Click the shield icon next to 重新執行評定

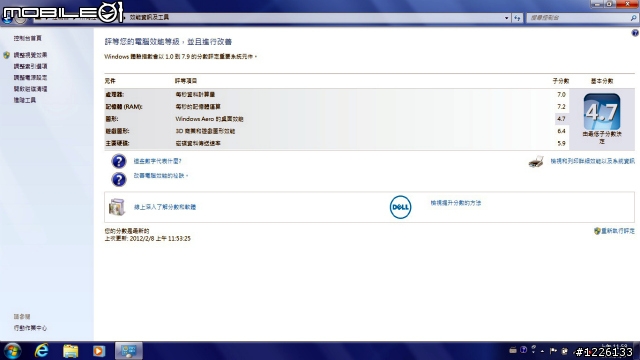597,231
